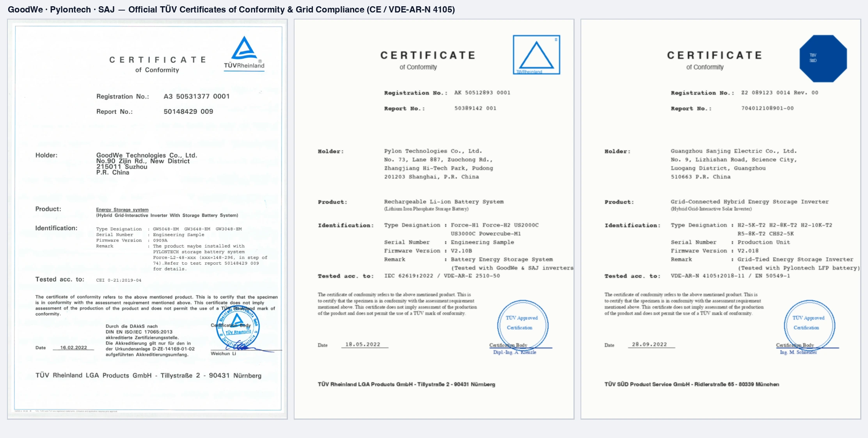Viewport: 868px width, 438px height.
Task: Click type designation Force-H1 Force-H2 US2000C
Action: tap(495, 225)
